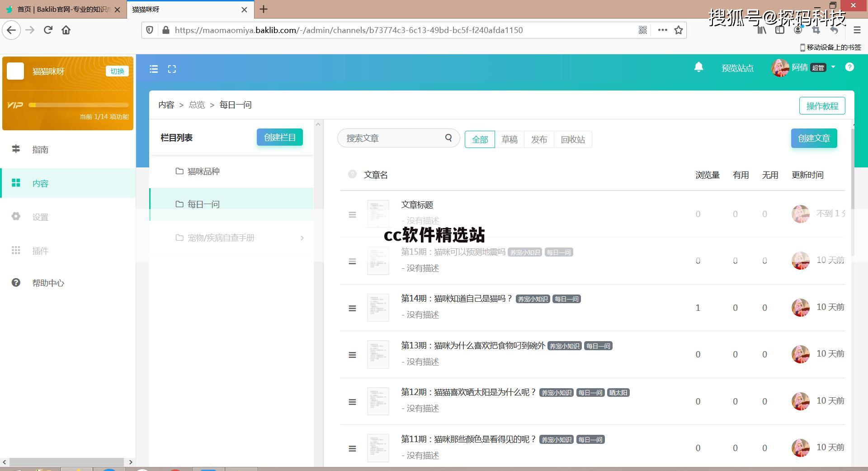Open notifications bell icon
The height and width of the screenshot is (471, 868).
coord(698,67)
